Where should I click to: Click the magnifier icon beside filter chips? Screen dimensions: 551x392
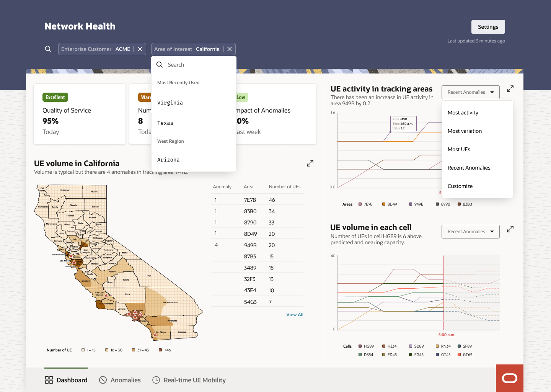(48, 49)
